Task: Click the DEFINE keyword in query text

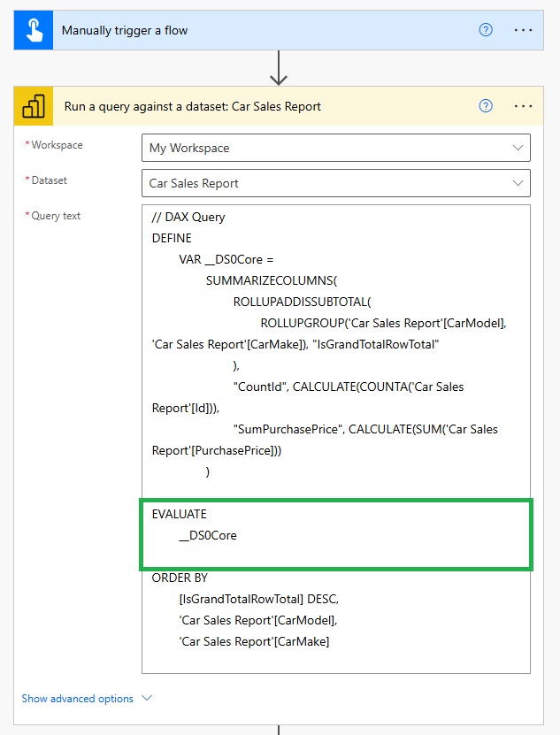Action: coord(172,238)
